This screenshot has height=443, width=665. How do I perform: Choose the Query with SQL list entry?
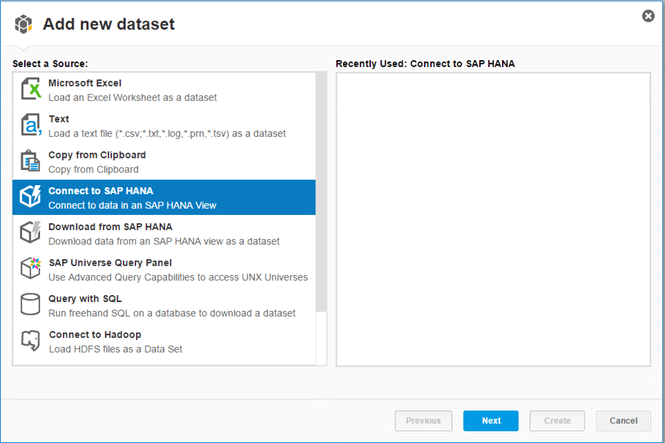164,306
